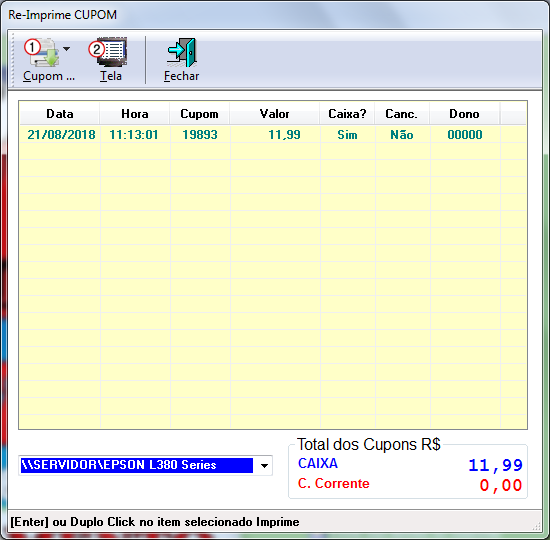Click the Não cancelled cell
550x540 pixels.
[x=402, y=135]
